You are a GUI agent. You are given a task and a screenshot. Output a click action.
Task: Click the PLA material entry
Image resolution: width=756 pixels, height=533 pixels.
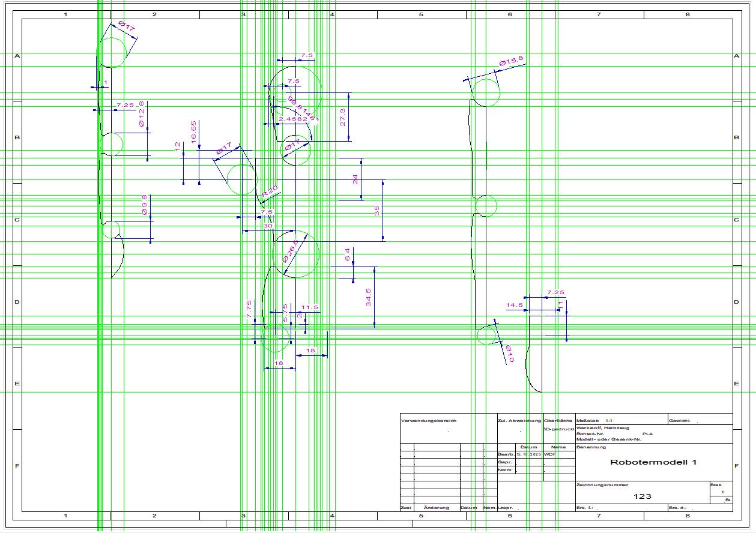point(648,433)
